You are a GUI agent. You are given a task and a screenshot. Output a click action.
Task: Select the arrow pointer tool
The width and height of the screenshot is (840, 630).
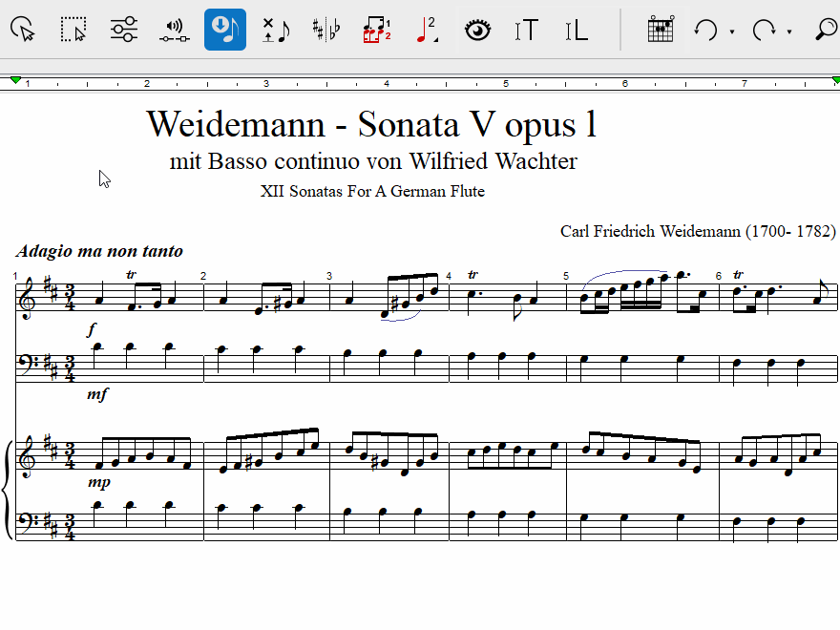click(23, 30)
